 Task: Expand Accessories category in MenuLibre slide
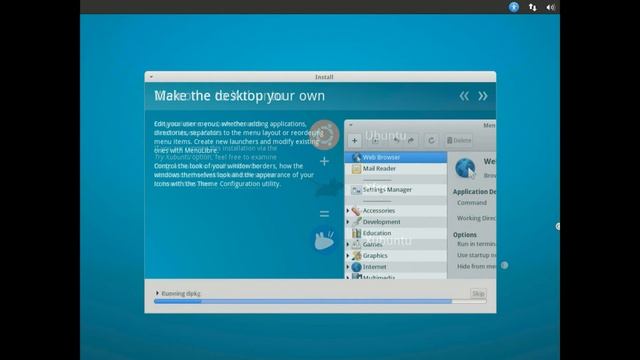pyautogui.click(x=348, y=211)
